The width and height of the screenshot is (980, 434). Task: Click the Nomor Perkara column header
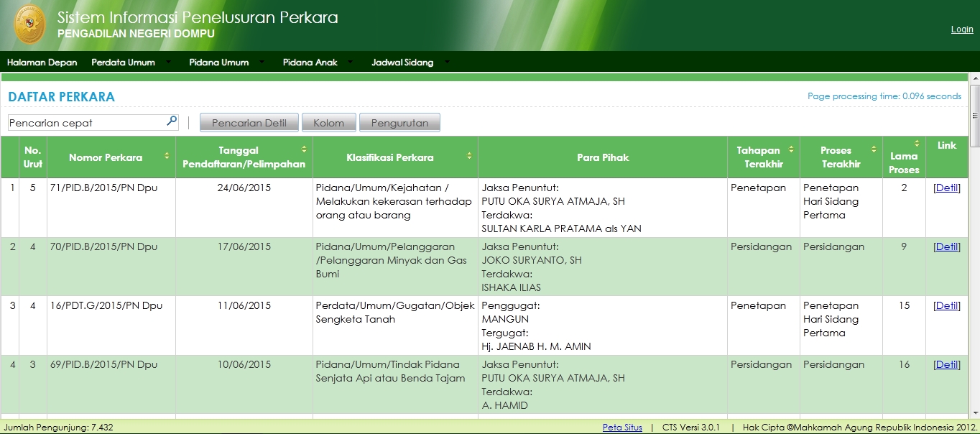click(x=111, y=157)
